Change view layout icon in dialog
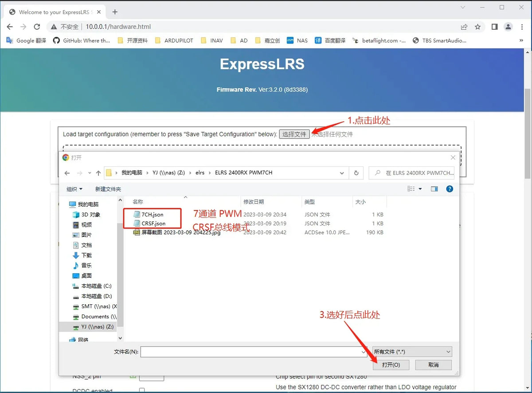Viewport: 532px width, 393px height. coord(411,189)
